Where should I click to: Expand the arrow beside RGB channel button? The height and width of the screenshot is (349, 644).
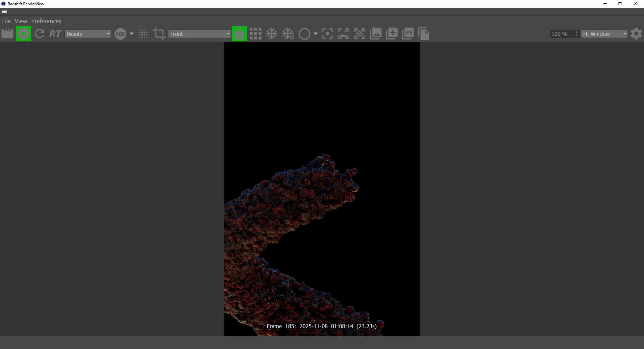pyautogui.click(x=131, y=34)
